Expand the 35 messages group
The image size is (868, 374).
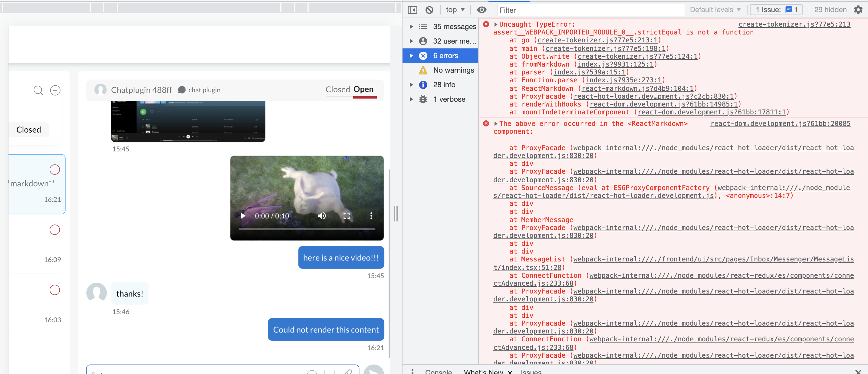click(411, 26)
